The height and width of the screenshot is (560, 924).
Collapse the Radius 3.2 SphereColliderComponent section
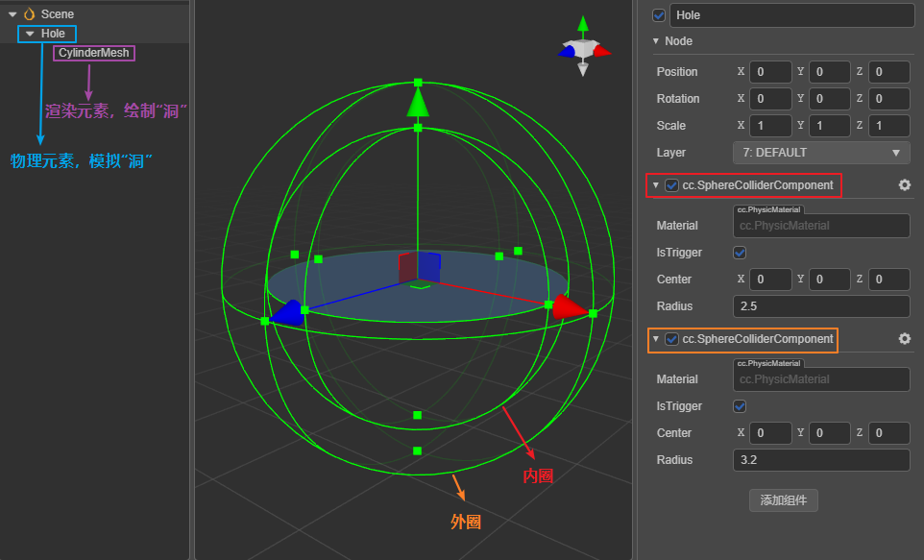click(655, 339)
